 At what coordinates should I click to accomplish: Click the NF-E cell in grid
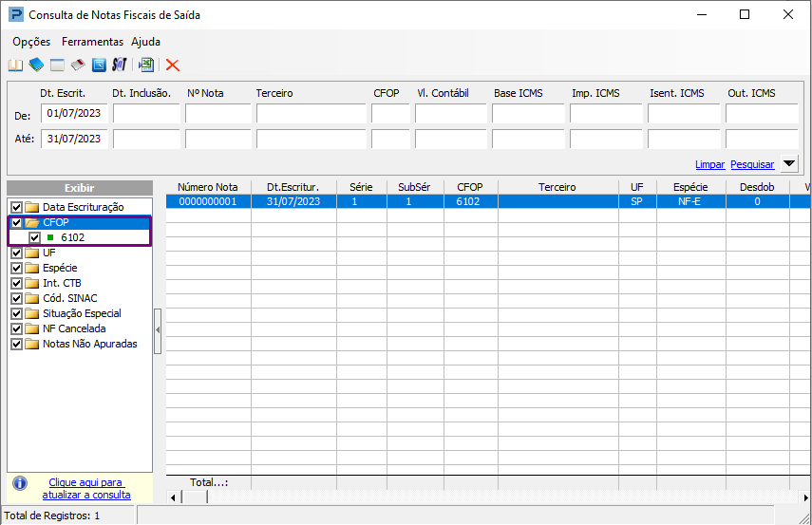coord(690,201)
